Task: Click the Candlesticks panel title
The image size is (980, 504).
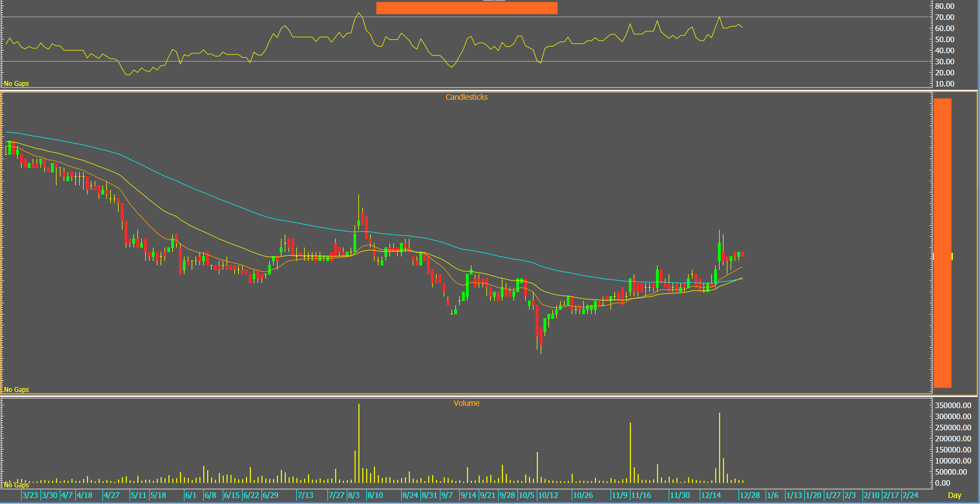Action: 466,97
